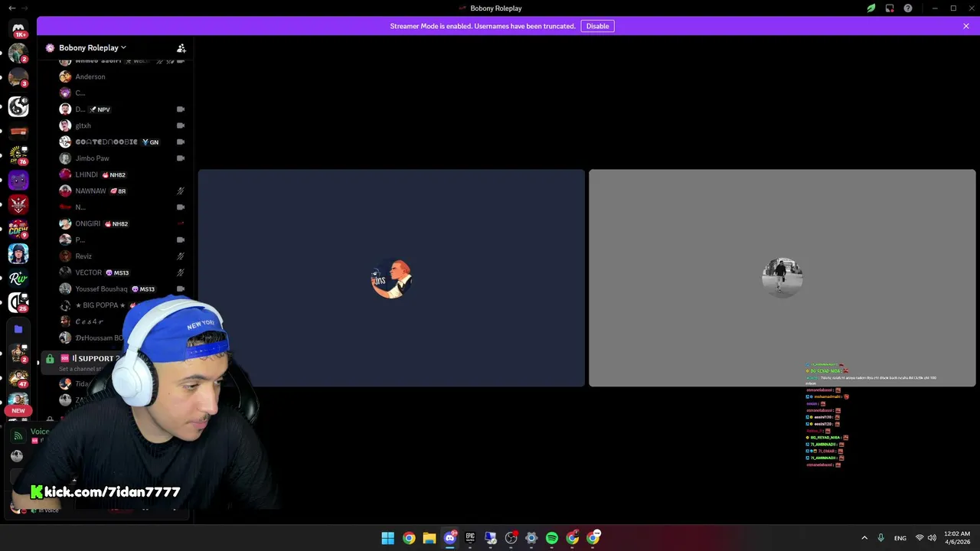Open the purple server folder icon
Screen dimensions: 980x551
click(18, 329)
